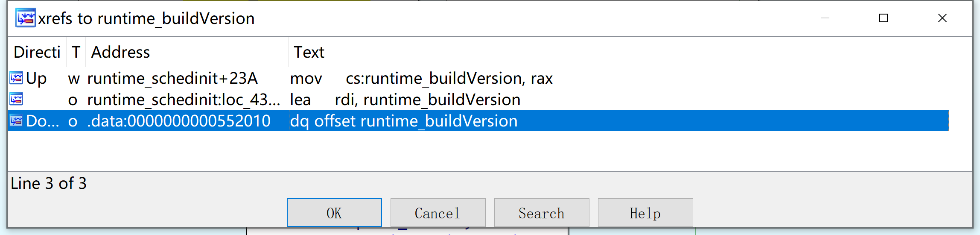The image size is (980, 235).
Task: Click the dq offset runtime_buildVersion text
Action: [404, 121]
